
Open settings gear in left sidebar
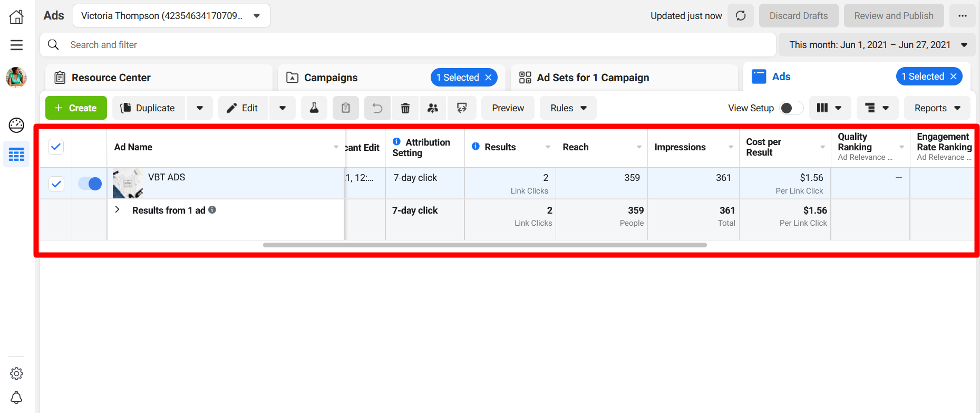[16, 373]
